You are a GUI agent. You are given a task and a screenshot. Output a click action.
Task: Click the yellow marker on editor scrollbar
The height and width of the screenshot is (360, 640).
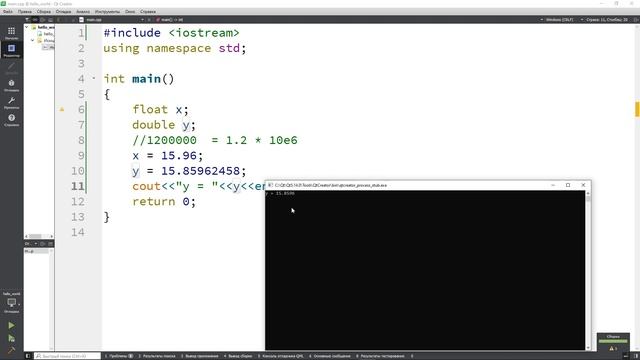coord(637,109)
